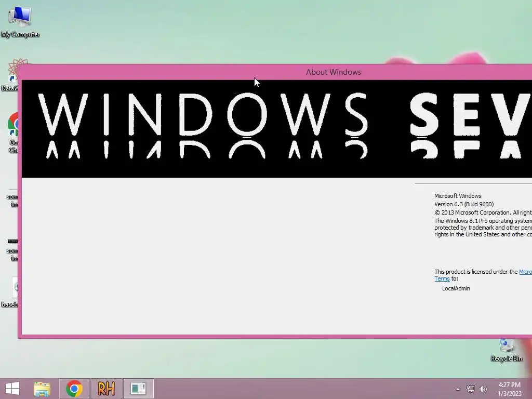Select the About Windows taskbar button
532x399 pixels.
[x=138, y=389]
